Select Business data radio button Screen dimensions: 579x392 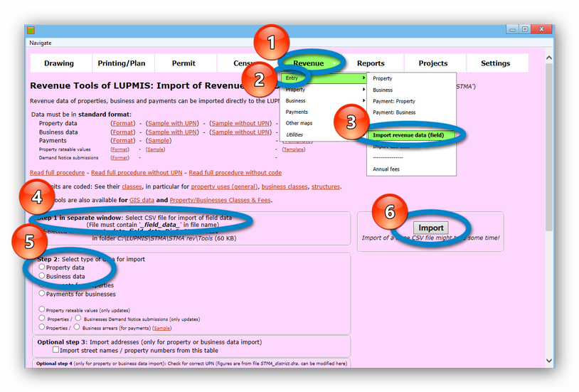click(42, 275)
